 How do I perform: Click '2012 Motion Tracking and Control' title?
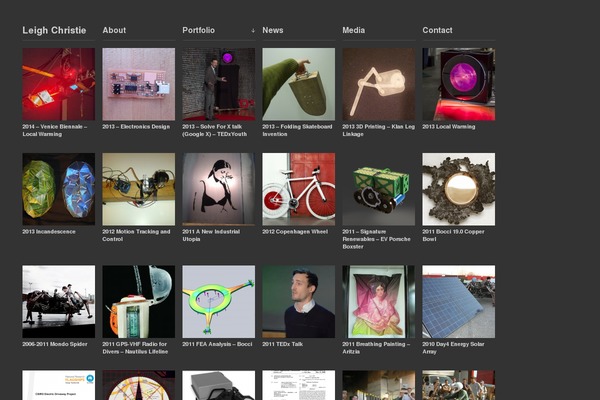click(x=136, y=235)
